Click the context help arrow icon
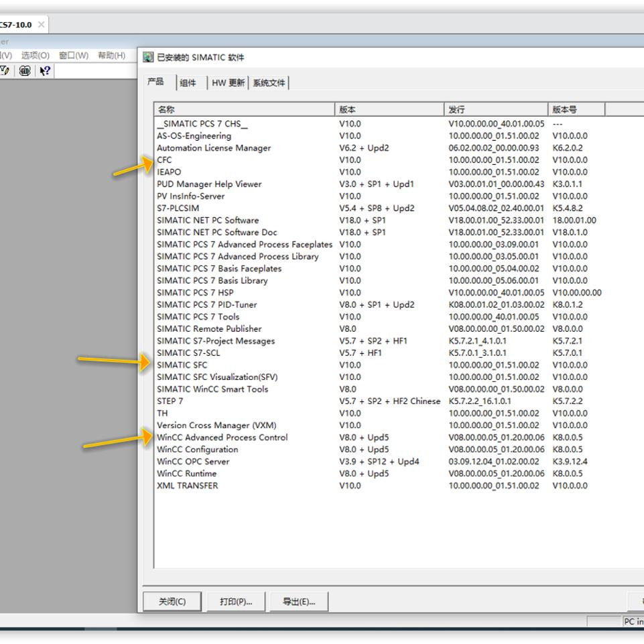The height and width of the screenshot is (644, 644). coord(45,71)
